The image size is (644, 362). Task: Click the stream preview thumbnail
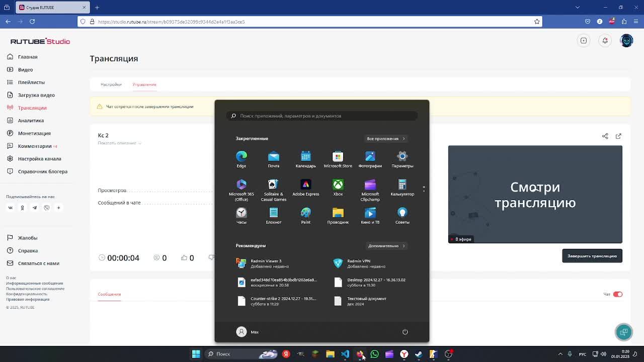(535, 195)
